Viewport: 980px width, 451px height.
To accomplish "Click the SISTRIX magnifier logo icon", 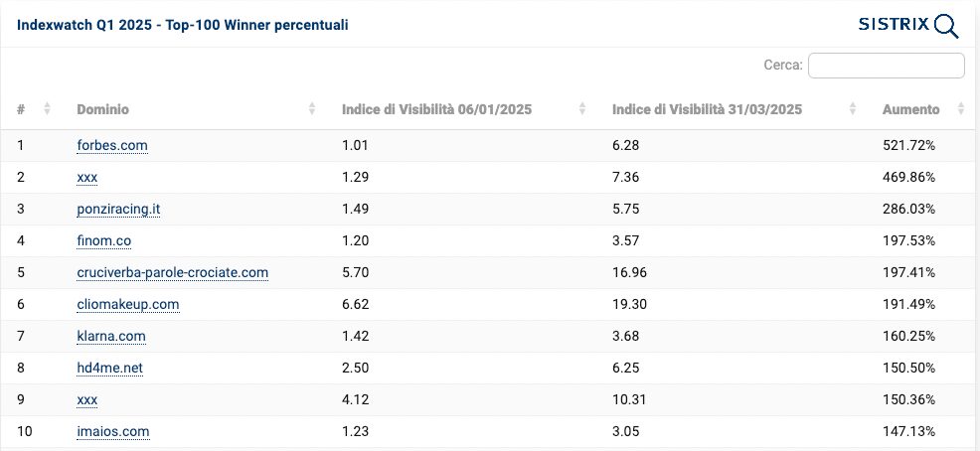I will click(946, 26).
